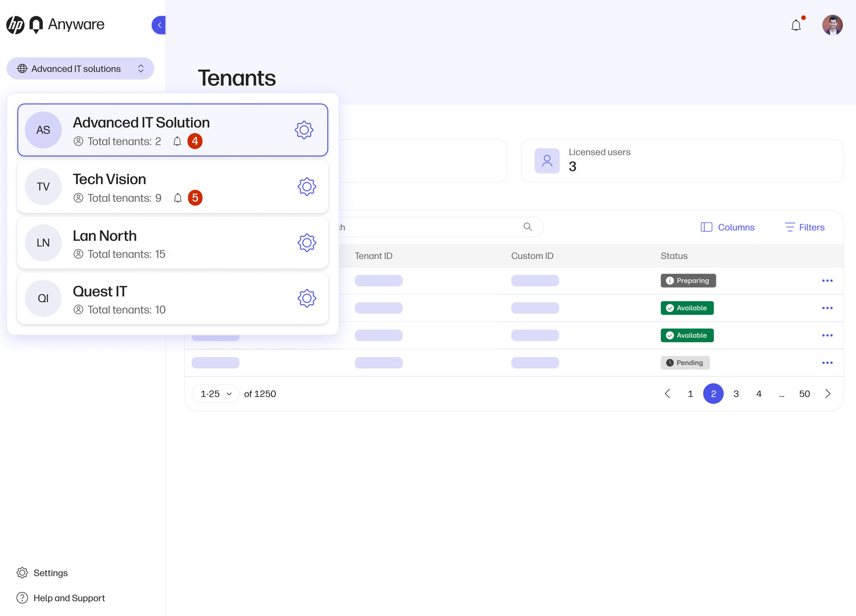Open settings gear for Advanced IT Solution
Screen dimensions: 856x616
click(x=304, y=130)
